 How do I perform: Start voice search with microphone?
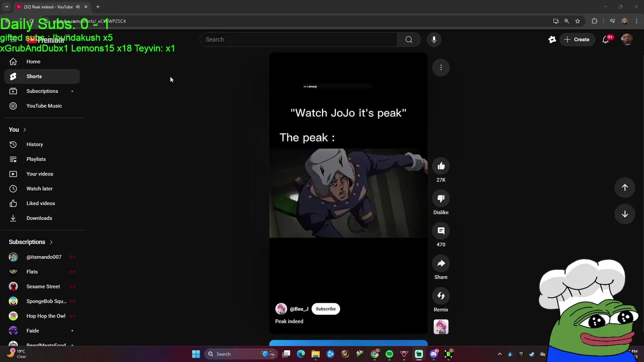click(434, 39)
